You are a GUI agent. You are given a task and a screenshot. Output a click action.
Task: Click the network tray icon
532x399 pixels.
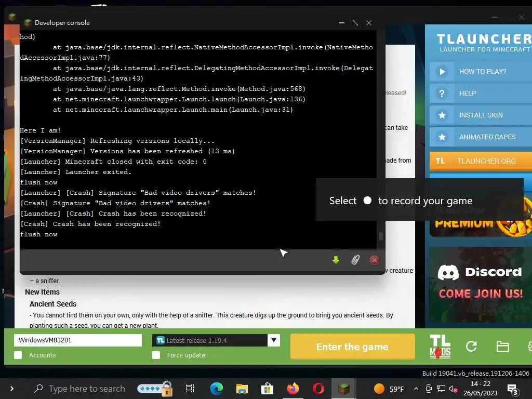click(441, 389)
